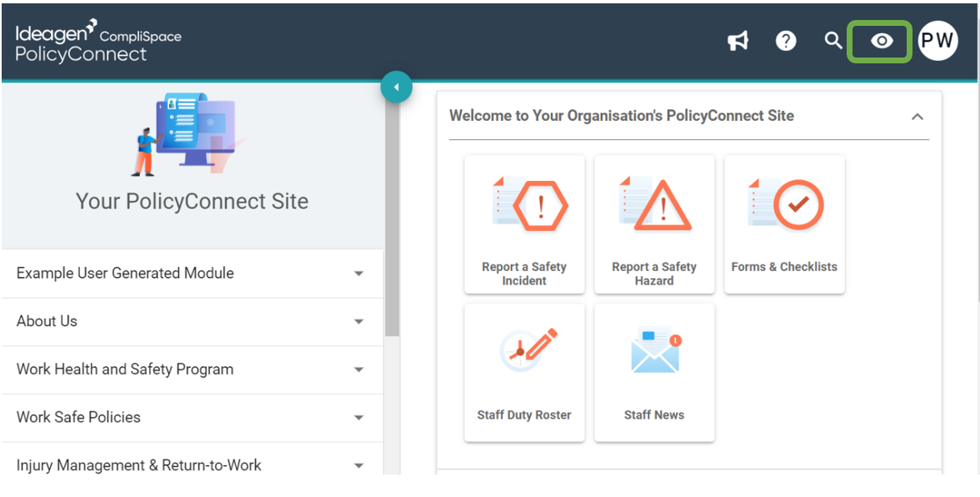Click the Report a Safety Hazard label
This screenshot has height=497, width=980.
[654, 274]
